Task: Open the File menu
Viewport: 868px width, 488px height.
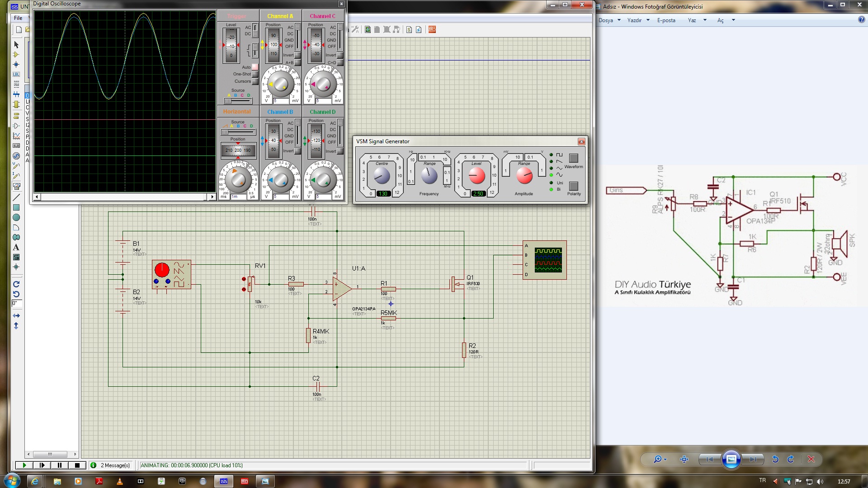Action: click(18, 18)
